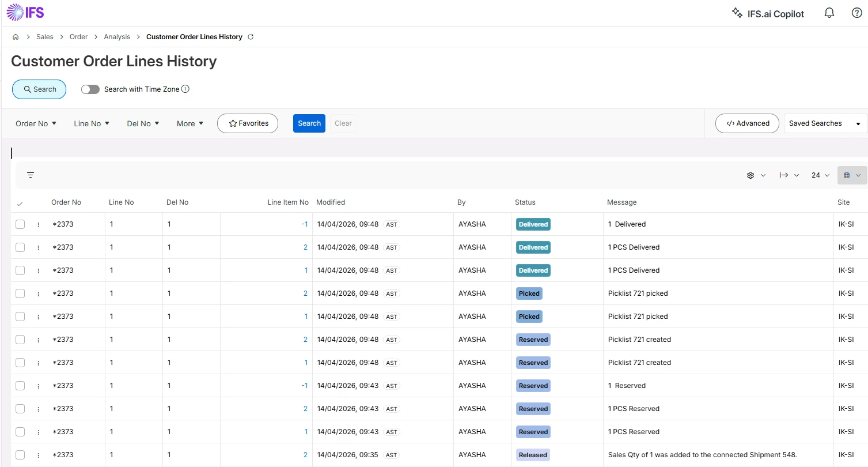Click the blue Search button
This screenshot has height=467, width=868.
tap(309, 123)
